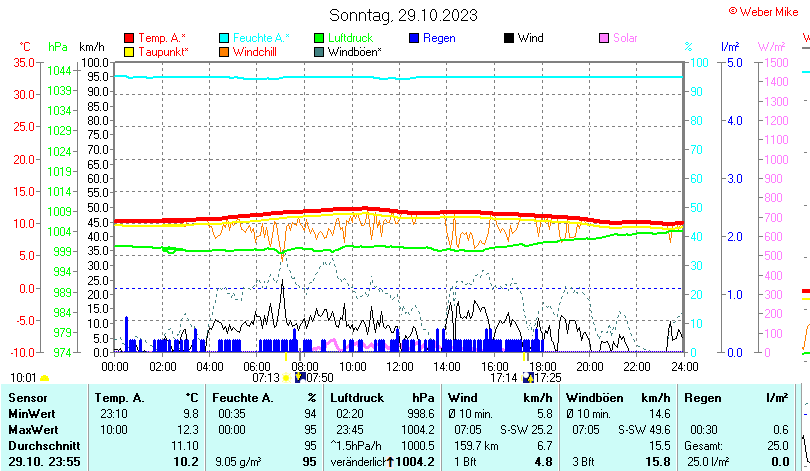Click the 'Windböen' table column header
The image size is (810, 471).
pyautogui.click(x=595, y=398)
